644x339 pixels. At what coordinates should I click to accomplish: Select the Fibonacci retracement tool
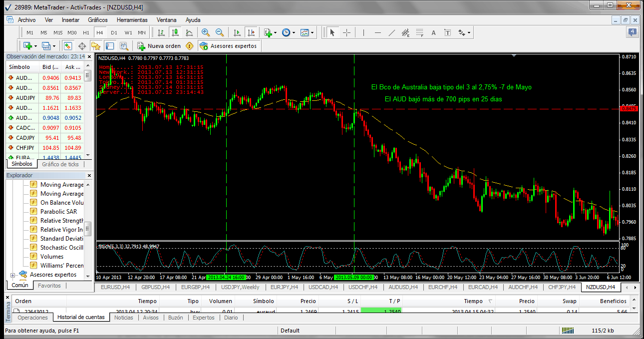(x=420, y=32)
